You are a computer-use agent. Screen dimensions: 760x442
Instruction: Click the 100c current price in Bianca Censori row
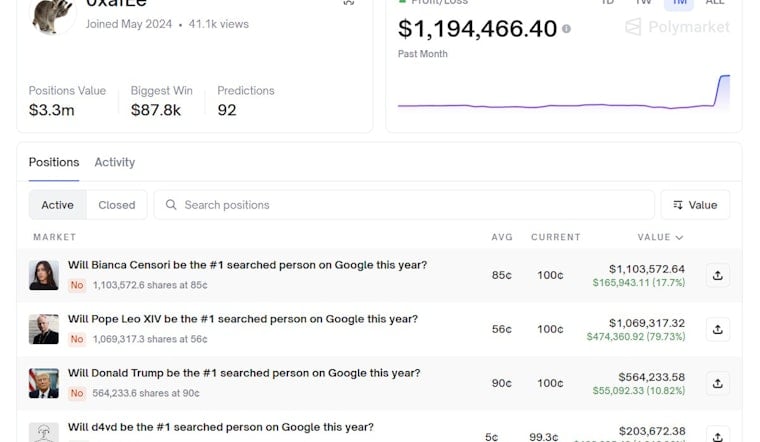click(x=550, y=275)
